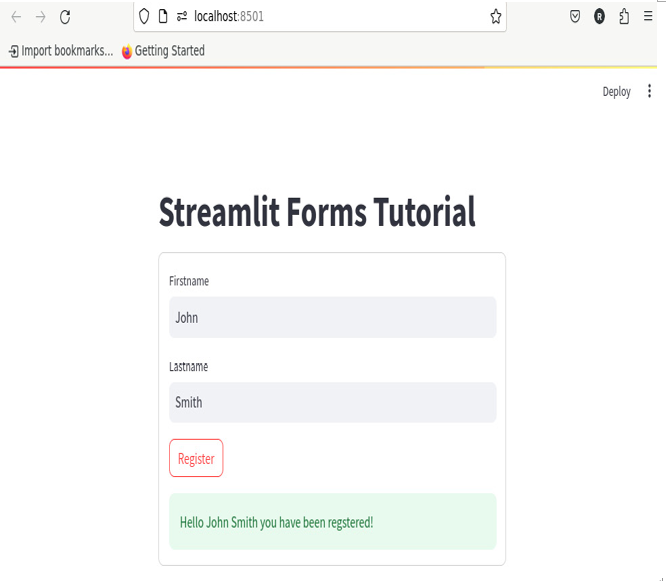Image resolution: width=666 pixels, height=587 pixels.
Task: Click the Deploy button
Action: pyautogui.click(x=616, y=92)
